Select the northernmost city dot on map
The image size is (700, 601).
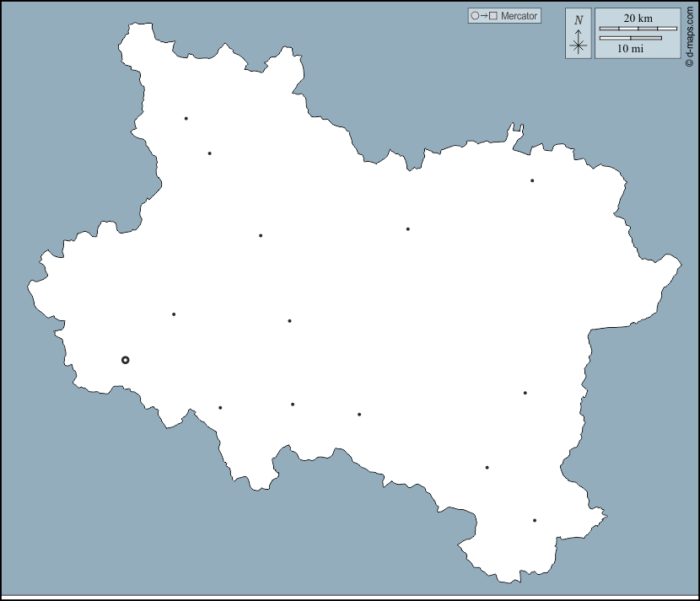point(186,119)
